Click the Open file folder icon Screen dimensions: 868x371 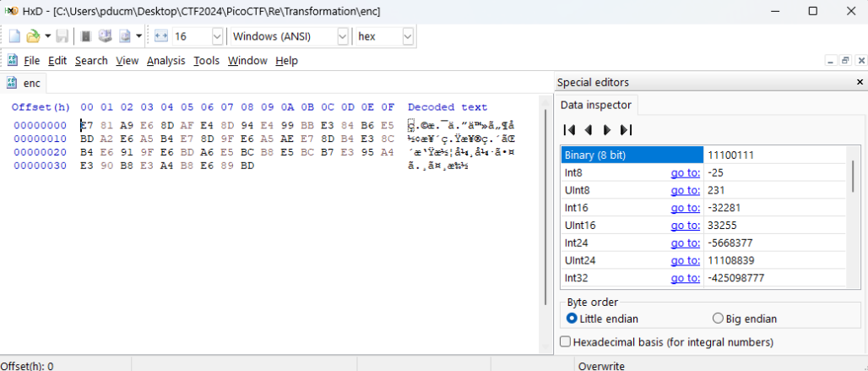pyautogui.click(x=32, y=36)
